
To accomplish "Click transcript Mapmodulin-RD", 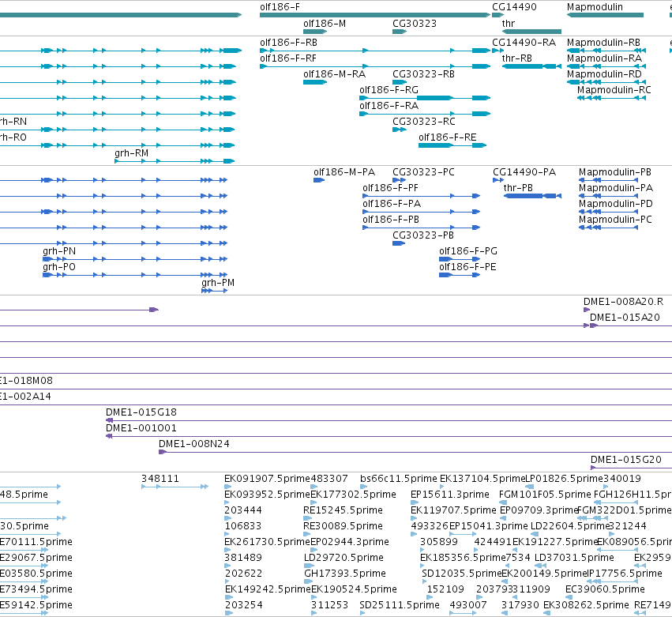I will pyautogui.click(x=604, y=74).
